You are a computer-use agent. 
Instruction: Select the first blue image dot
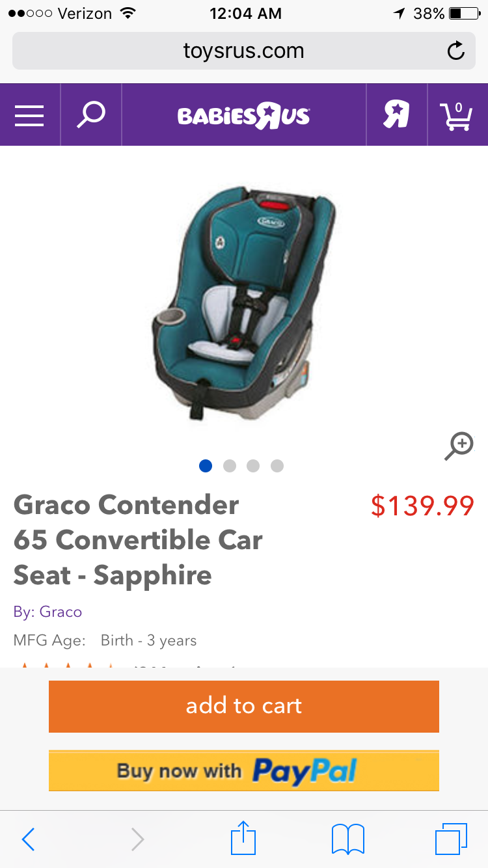[206, 466]
